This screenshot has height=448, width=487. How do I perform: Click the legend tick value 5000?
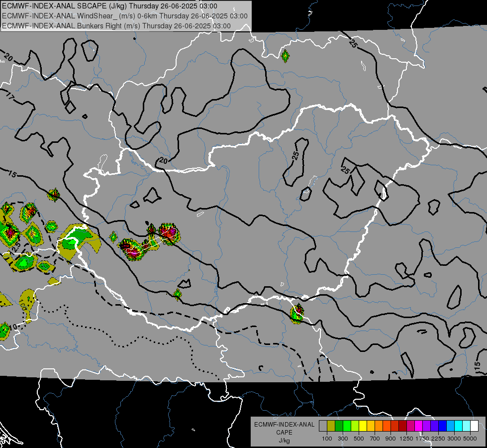tap(470, 439)
